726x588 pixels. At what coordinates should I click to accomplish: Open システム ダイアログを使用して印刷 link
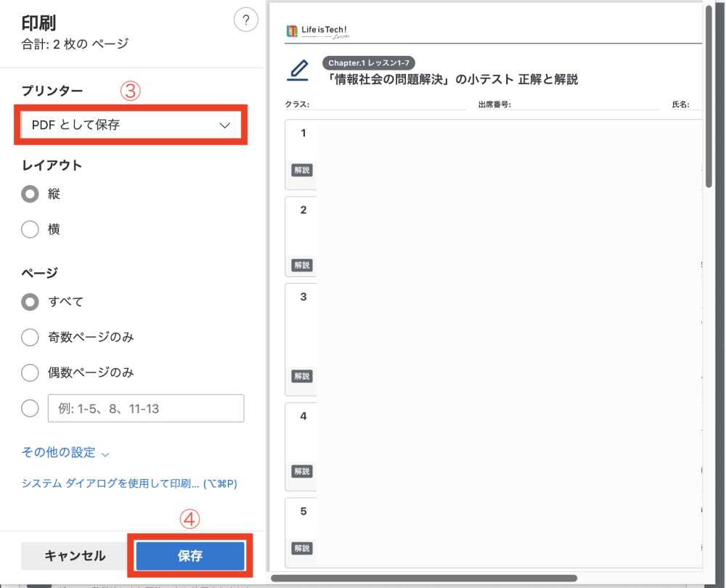coord(129,483)
